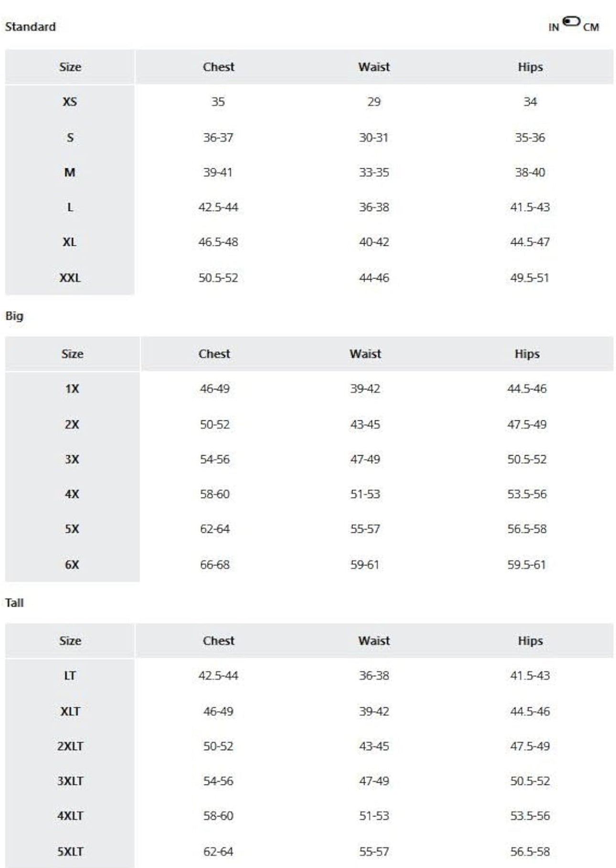Select the 6X size row label
This screenshot has height=868, width=616.
[x=72, y=565]
